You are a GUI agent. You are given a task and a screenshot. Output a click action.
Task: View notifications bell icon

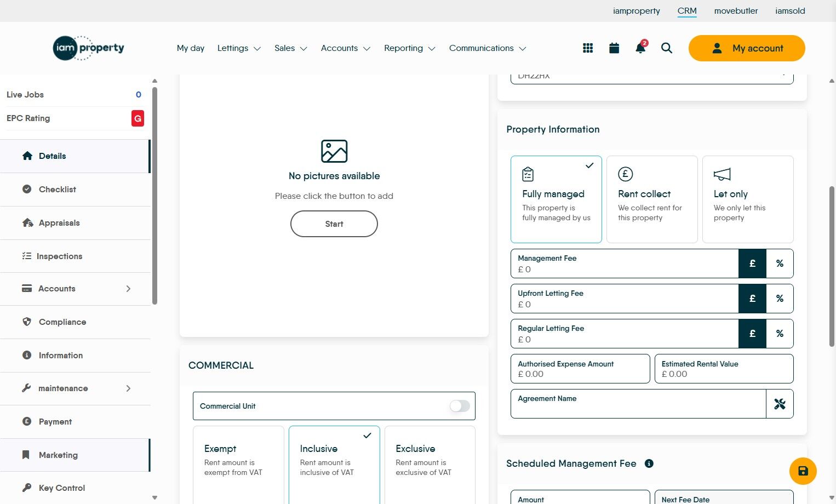pyautogui.click(x=640, y=48)
